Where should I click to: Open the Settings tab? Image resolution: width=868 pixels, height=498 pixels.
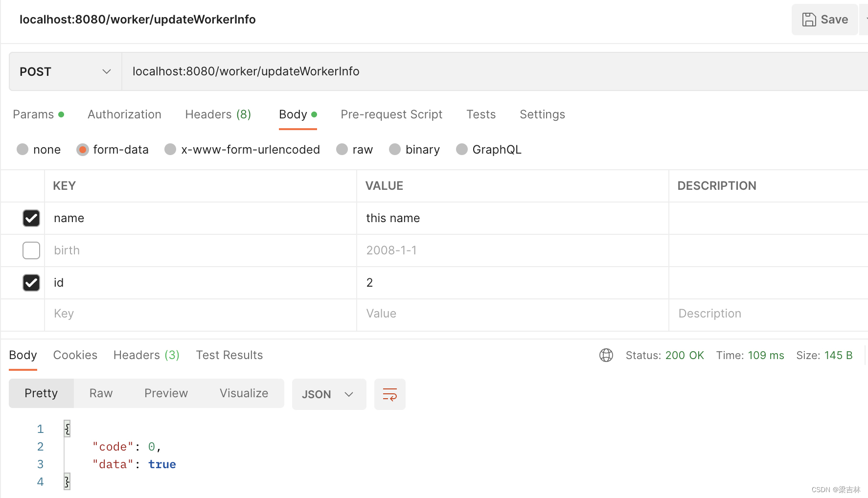pyautogui.click(x=542, y=114)
